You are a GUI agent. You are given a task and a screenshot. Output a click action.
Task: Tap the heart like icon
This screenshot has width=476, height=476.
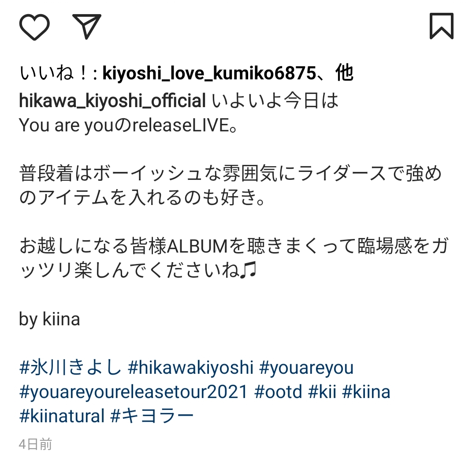pos(34,27)
